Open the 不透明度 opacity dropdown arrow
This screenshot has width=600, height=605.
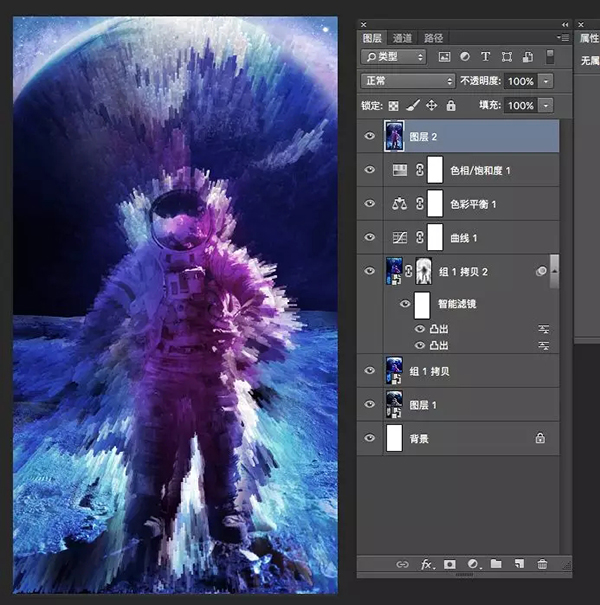(x=546, y=81)
